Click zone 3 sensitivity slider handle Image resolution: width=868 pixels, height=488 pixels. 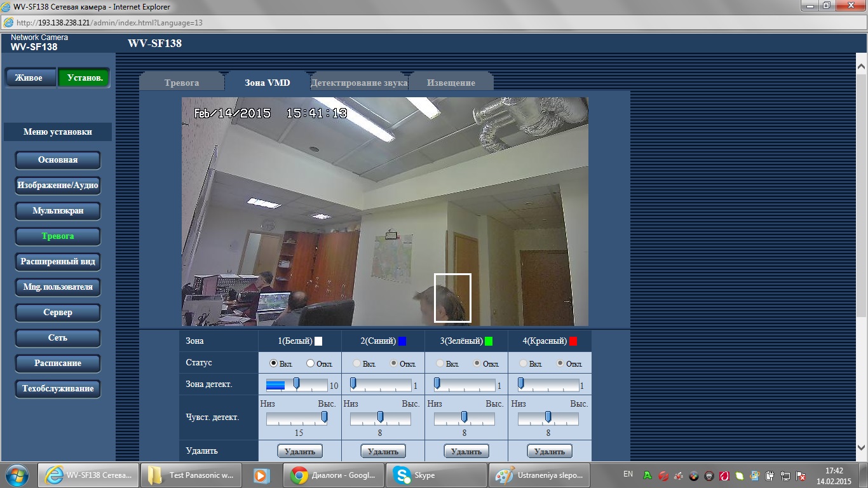point(464,417)
